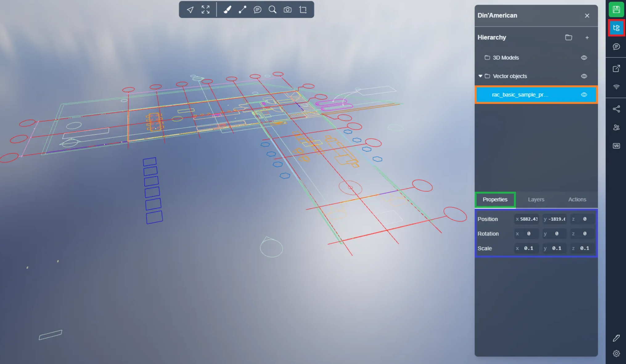Select the paint brush tool
Screen dimensions: 626x364
click(x=227, y=10)
